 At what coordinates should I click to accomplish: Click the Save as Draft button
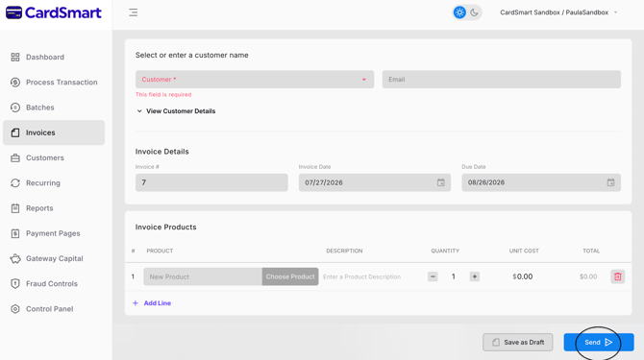[x=518, y=342]
